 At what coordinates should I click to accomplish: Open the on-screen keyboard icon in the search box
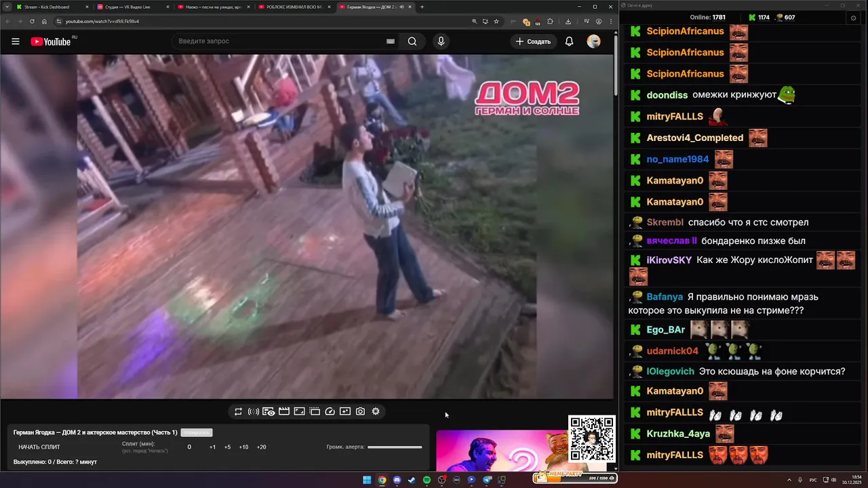point(391,41)
